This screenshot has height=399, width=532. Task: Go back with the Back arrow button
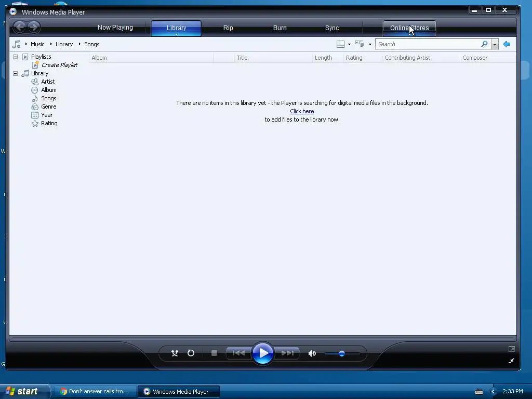click(x=20, y=27)
